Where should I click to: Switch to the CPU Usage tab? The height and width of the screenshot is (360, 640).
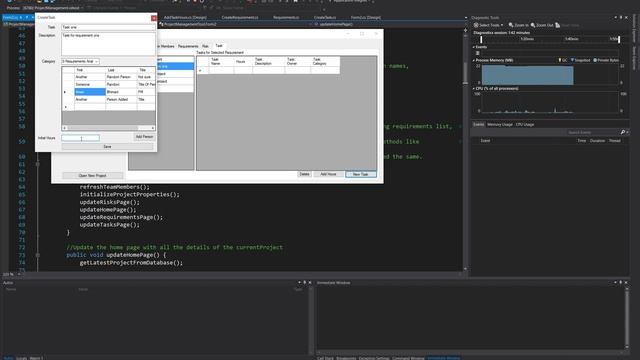pos(524,124)
